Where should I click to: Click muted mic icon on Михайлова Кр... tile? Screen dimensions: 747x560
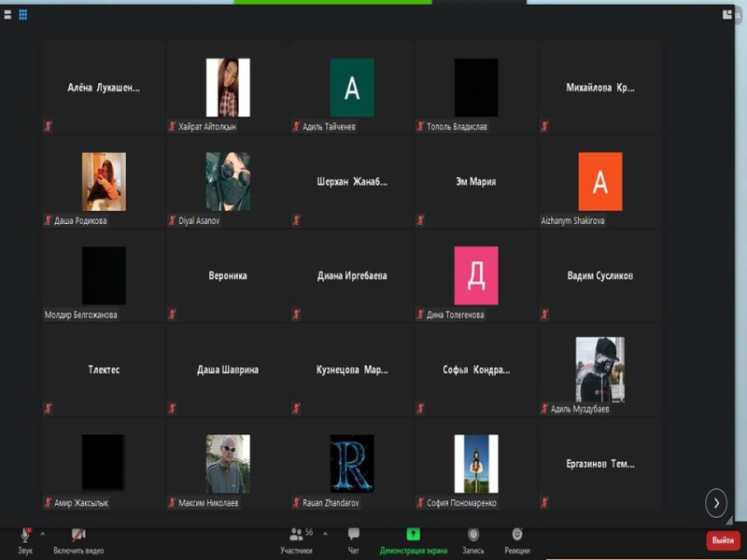[x=545, y=127]
